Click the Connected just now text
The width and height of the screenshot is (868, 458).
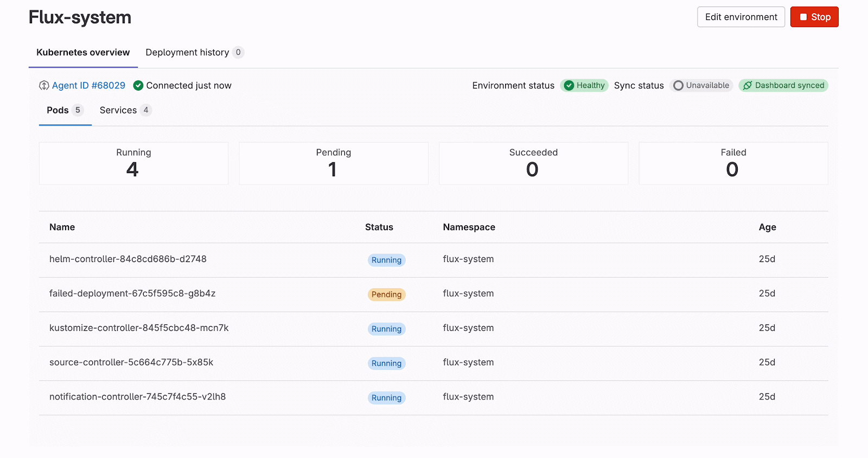(189, 86)
